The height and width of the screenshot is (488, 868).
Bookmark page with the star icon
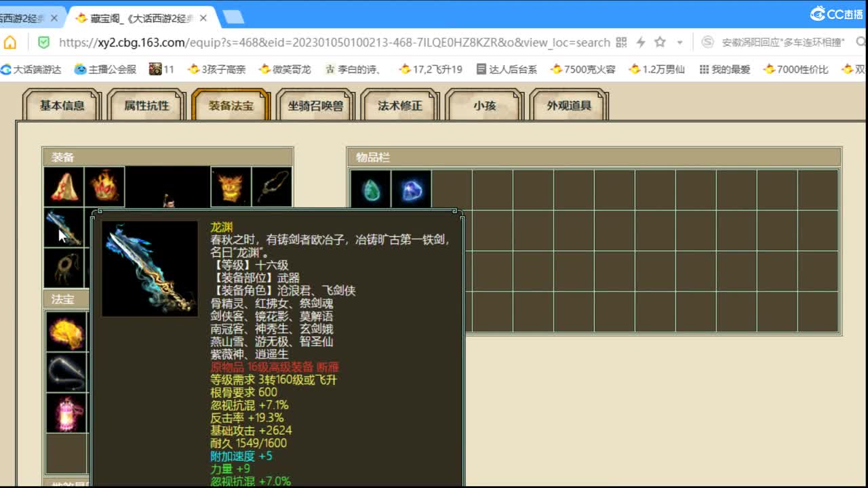660,42
